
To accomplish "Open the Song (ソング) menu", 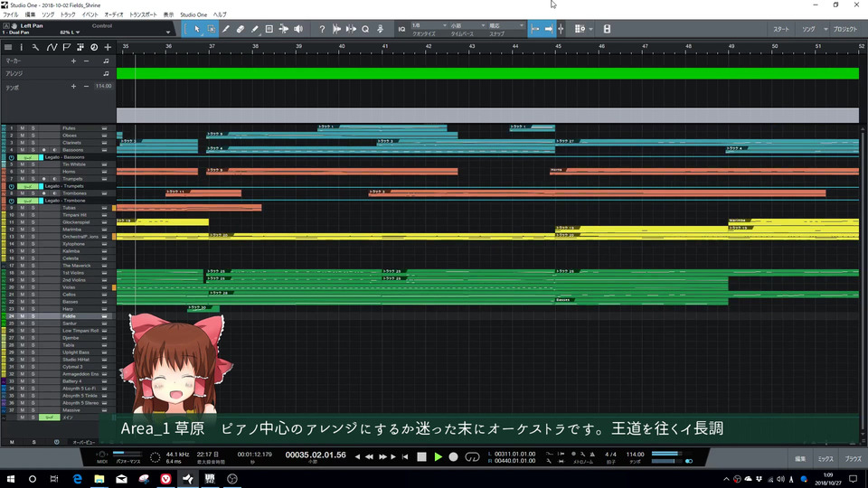I will 48,15.
